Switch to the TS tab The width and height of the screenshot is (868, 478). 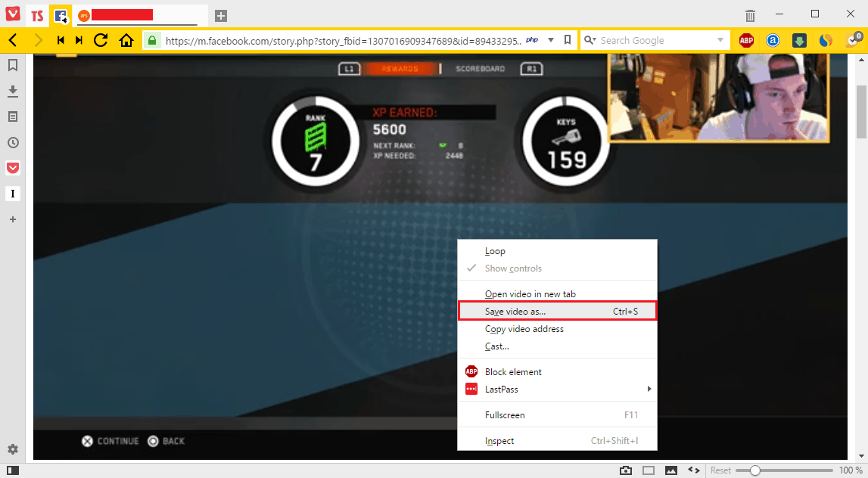tap(37, 15)
